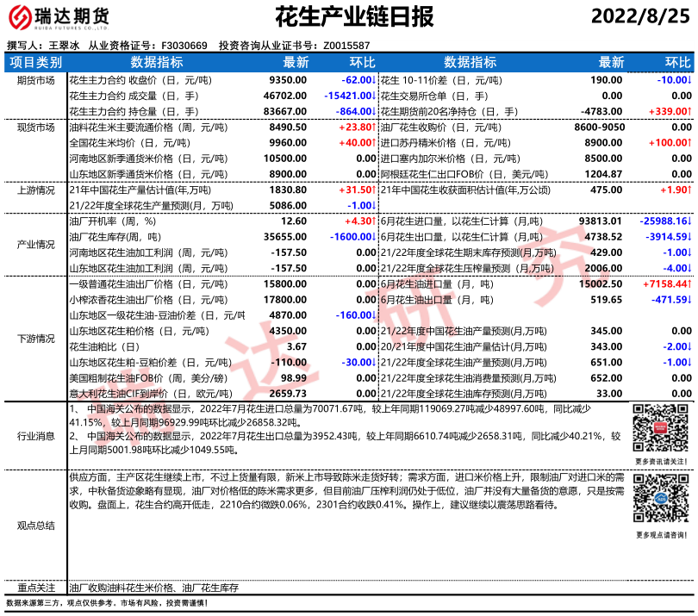
Task: Select the 9350.00 closing price value
Action: tap(289, 79)
